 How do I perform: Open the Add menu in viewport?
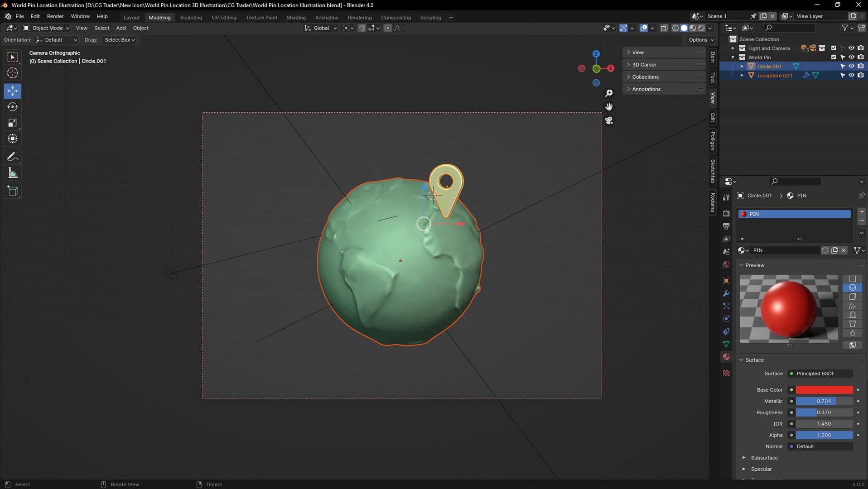click(x=121, y=28)
